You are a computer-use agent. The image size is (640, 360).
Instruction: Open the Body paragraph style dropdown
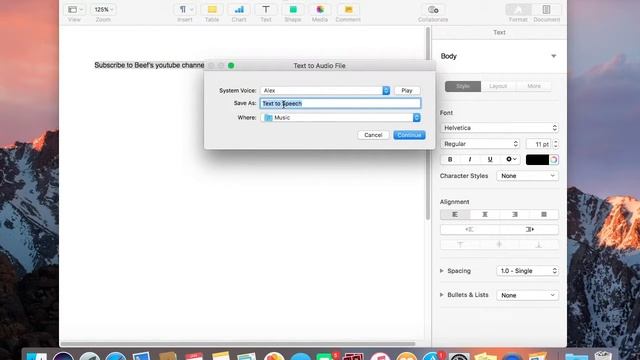tap(499, 56)
